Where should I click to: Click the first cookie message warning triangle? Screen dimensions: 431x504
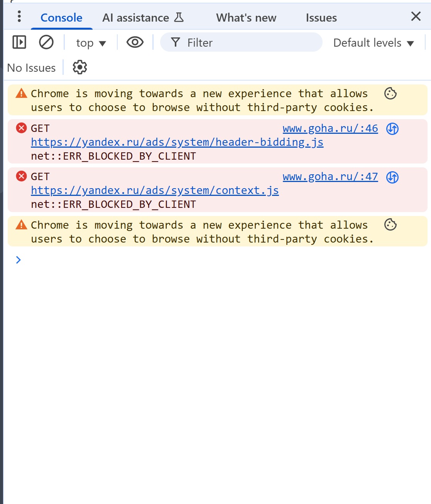(21, 93)
